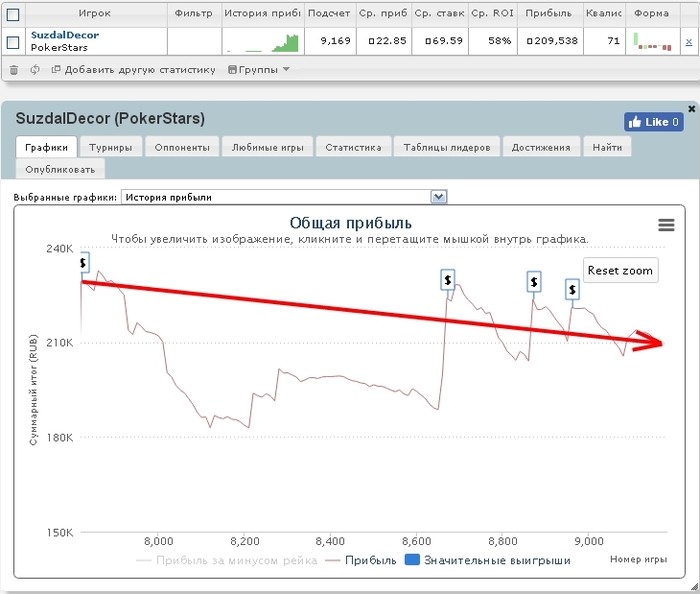Image resolution: width=700 pixels, height=594 pixels.
Task: Open the Группы dropdown
Action: (x=259, y=70)
